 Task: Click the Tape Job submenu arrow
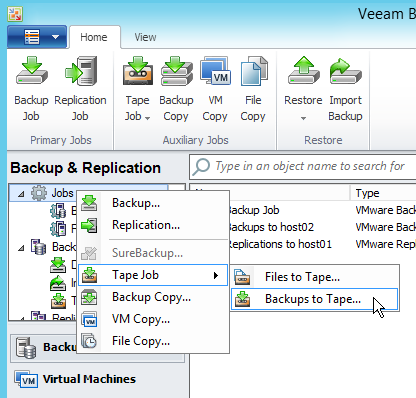point(216,275)
